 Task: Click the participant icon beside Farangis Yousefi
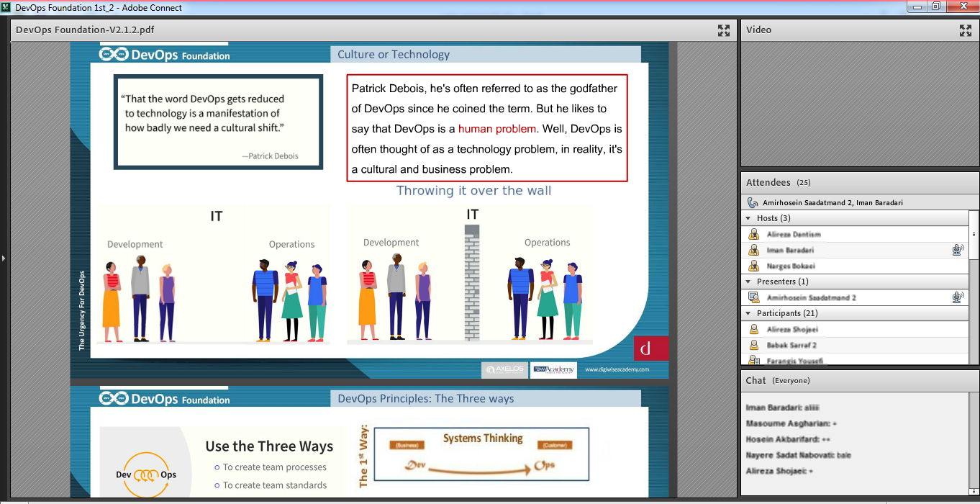(753, 360)
